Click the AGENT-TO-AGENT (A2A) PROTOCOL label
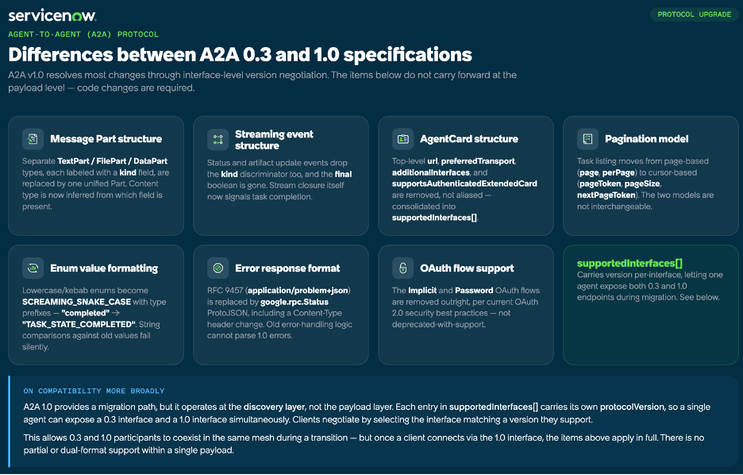Screen dimensions: 743x475 pos(83,34)
